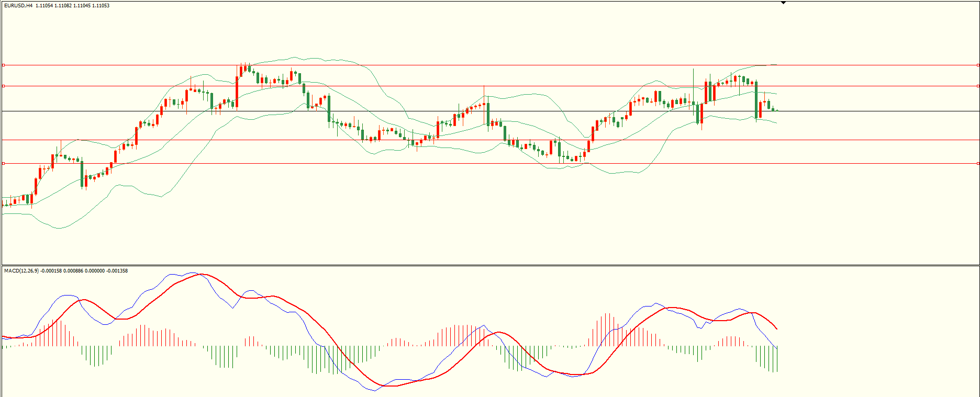Click the MACD(12,26,9) indicator label
Screen dimensions: 980x397
coord(21,271)
